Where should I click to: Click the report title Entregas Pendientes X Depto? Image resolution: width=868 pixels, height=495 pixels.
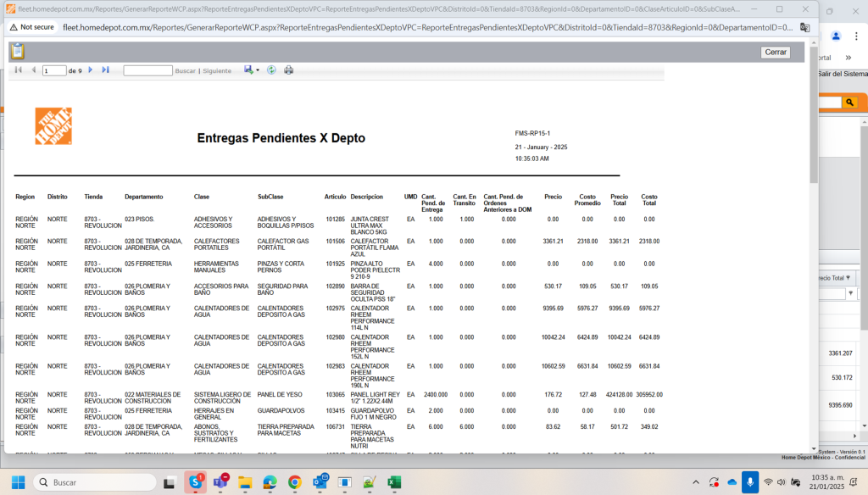[x=281, y=138]
